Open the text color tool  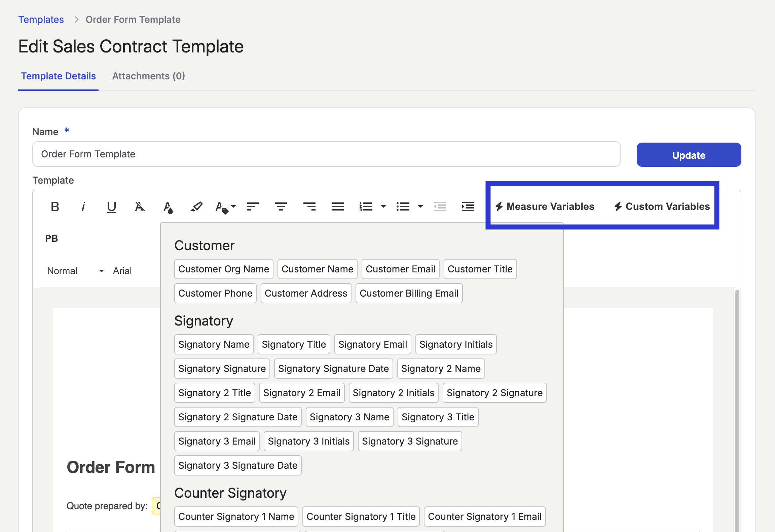click(168, 207)
